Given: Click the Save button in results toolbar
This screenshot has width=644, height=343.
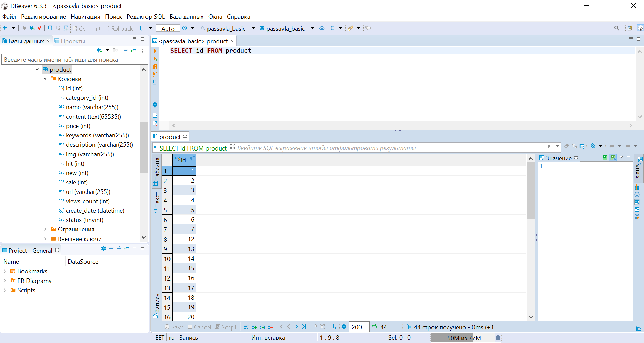Looking at the screenshot, I should coord(174,327).
